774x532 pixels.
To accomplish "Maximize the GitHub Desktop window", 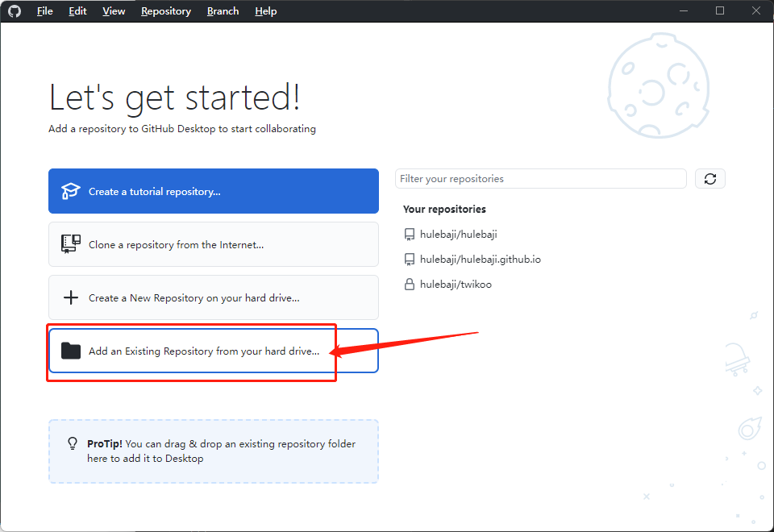I will click(720, 10).
